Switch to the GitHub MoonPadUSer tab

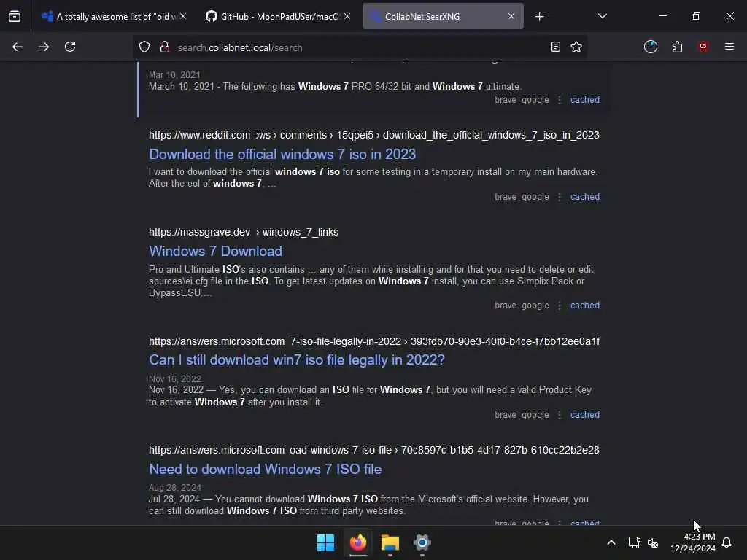pyautogui.click(x=277, y=16)
